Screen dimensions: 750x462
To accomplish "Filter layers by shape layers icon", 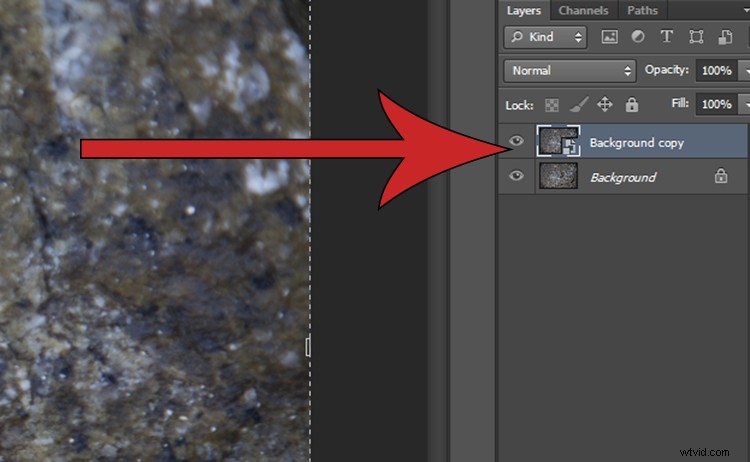I will 696,37.
